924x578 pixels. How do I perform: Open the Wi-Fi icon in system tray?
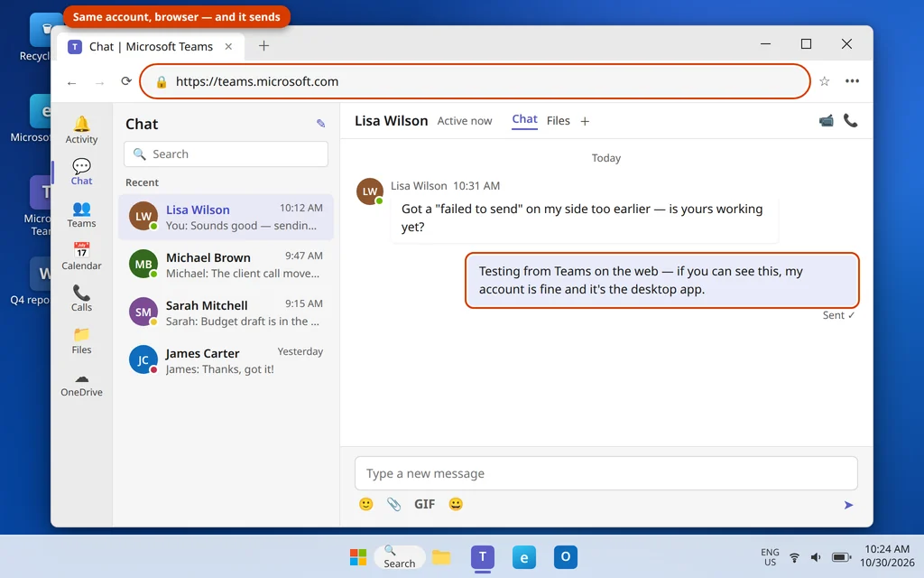[x=794, y=557]
